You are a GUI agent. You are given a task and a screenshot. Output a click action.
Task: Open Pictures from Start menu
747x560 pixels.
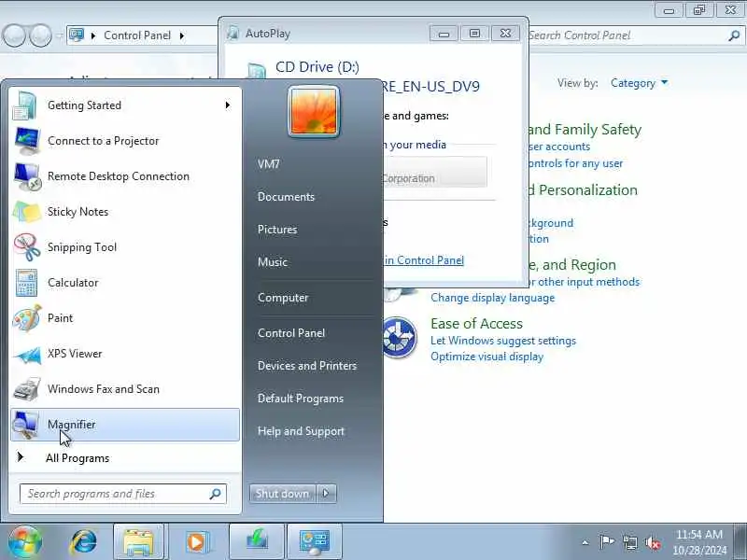point(277,230)
